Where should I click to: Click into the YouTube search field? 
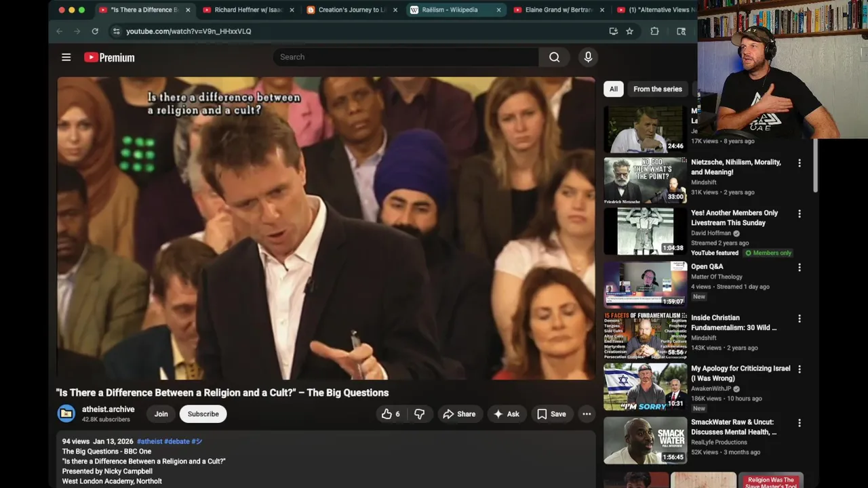point(406,57)
